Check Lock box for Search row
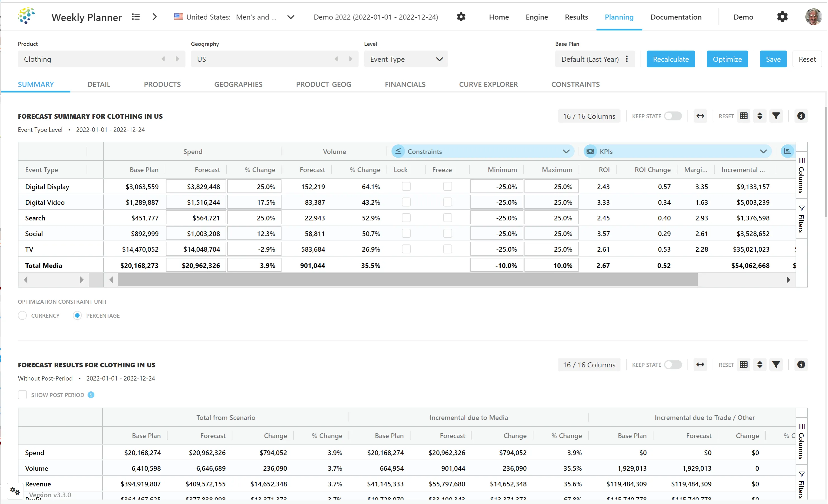The height and width of the screenshot is (504, 828). click(406, 218)
